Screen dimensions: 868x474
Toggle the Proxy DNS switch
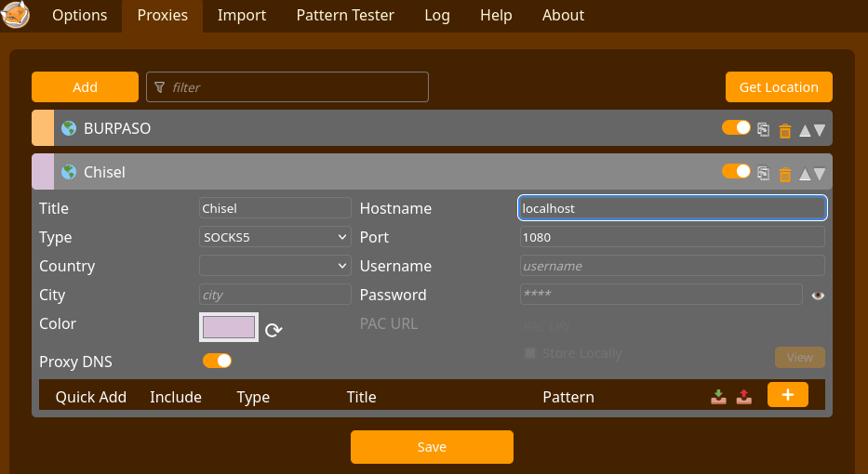[217, 361]
